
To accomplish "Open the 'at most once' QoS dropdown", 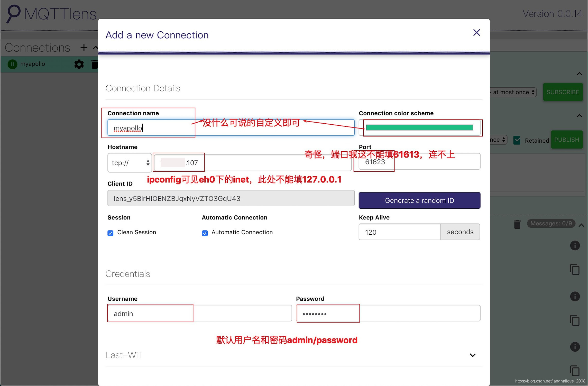I will (513, 92).
